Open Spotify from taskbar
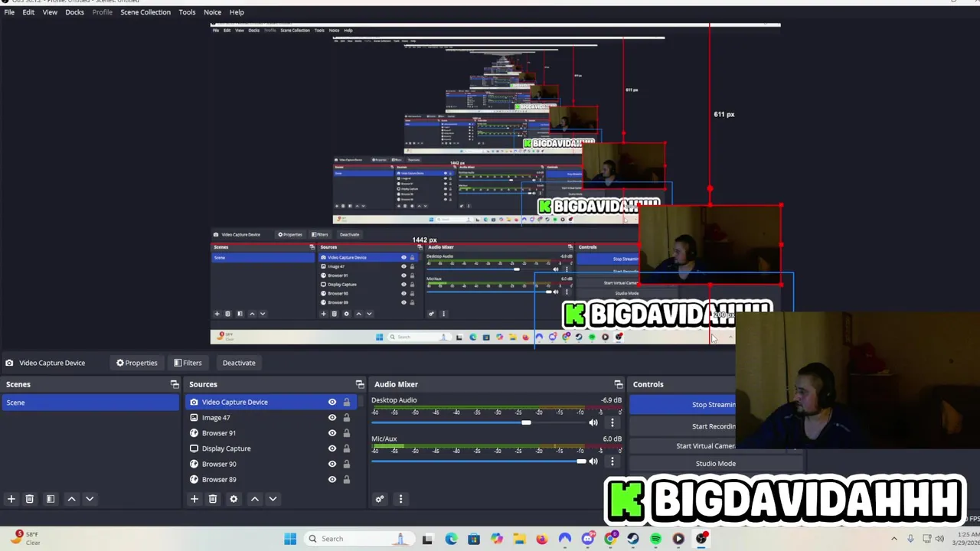The width and height of the screenshot is (980, 551). [656, 539]
